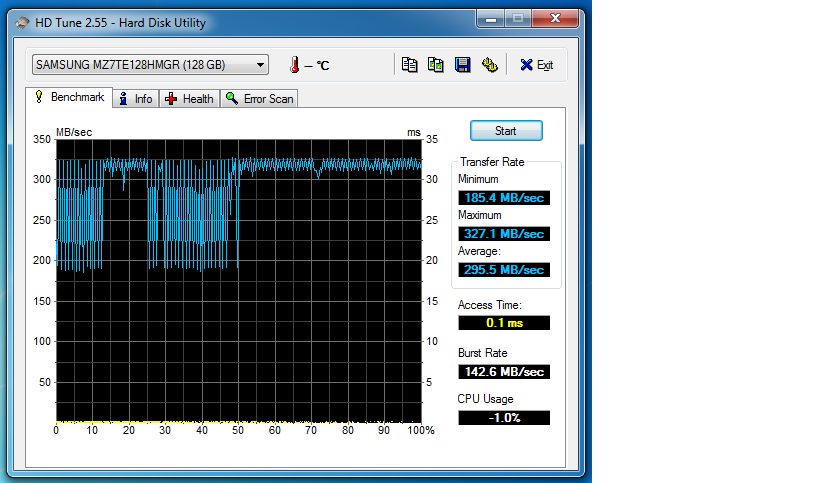Viewport: 819px width, 483px height.
Task: Click the MB/sec axis label
Action: coord(74,132)
